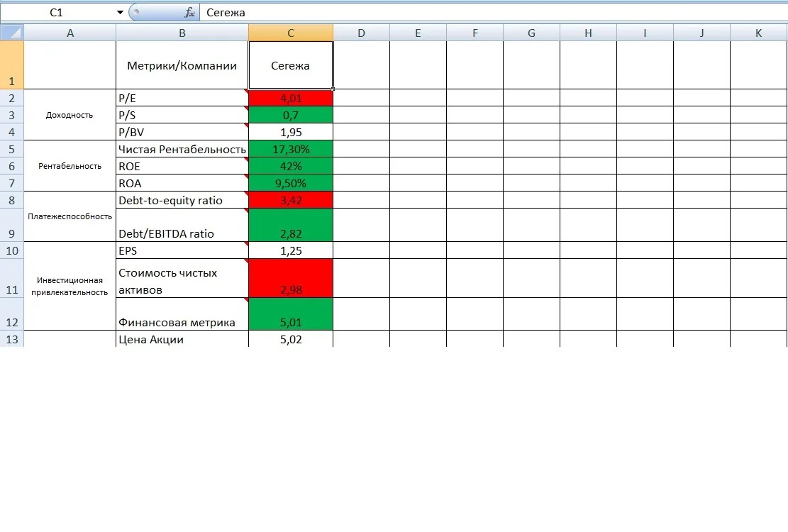Click the Рентабельность category cell
Image resolution: width=788 pixels, height=532 pixels.
click(70, 166)
